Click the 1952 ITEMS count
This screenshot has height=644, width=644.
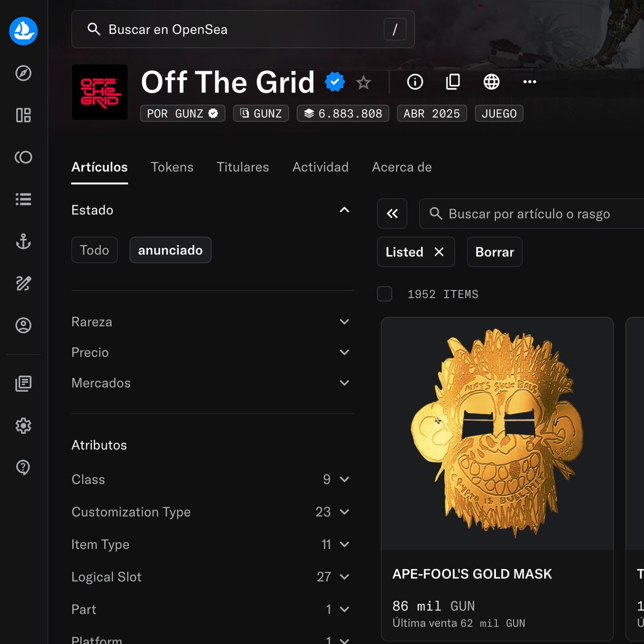click(443, 294)
